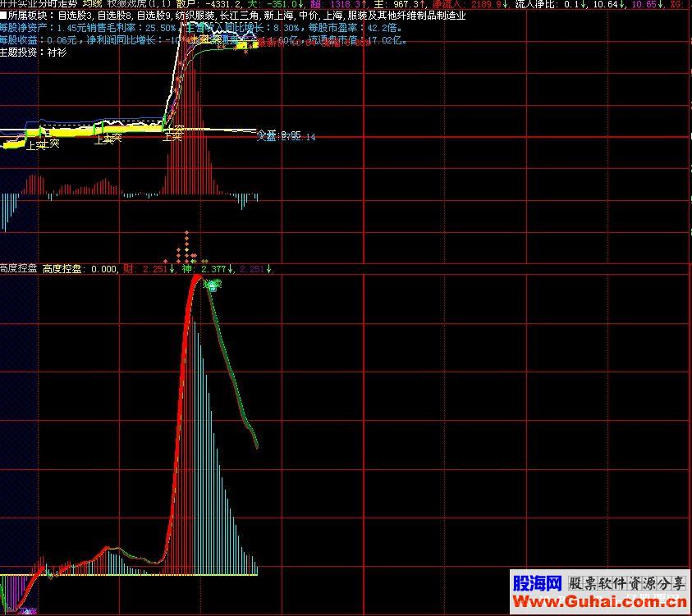
Task: Click the green 神 2.377 value
Action: click(208, 269)
